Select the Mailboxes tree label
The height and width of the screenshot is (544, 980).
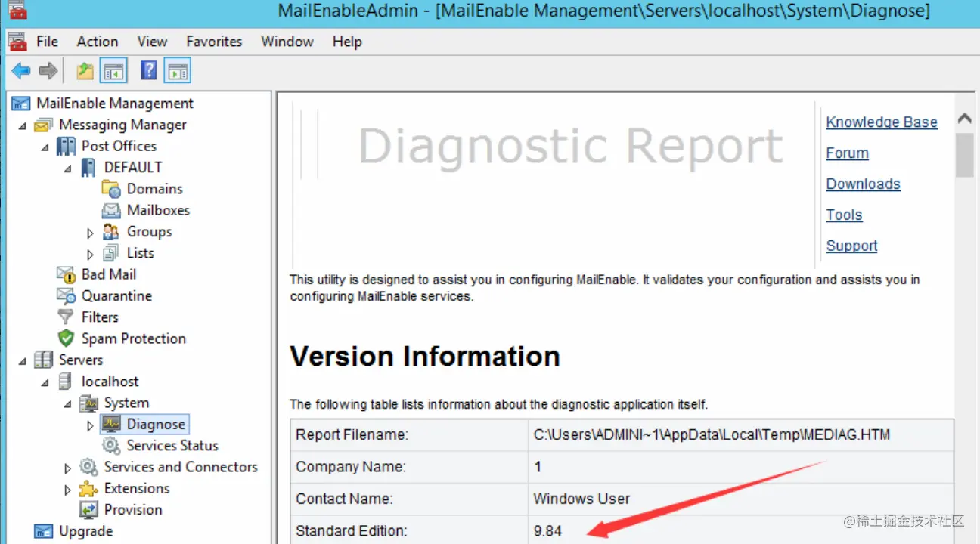(158, 210)
